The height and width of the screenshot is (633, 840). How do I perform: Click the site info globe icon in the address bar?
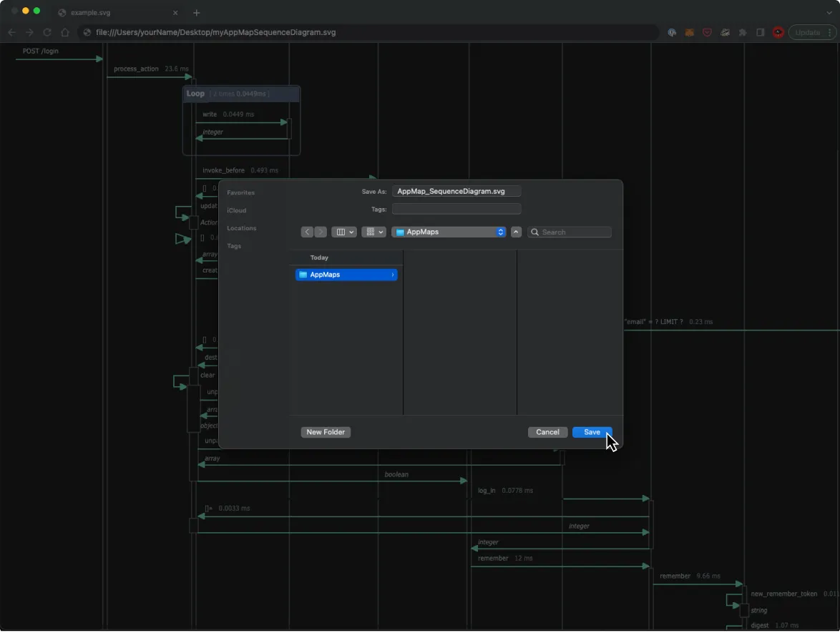[x=87, y=32]
